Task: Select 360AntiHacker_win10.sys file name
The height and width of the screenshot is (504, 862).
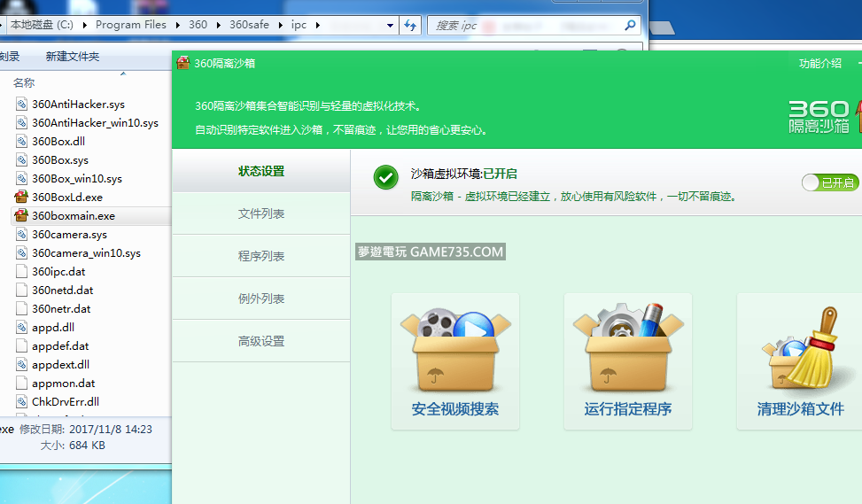Action: click(95, 122)
